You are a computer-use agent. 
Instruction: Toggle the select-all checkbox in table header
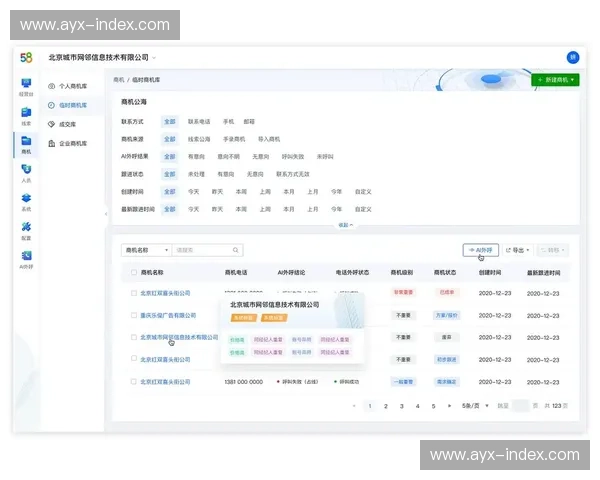coord(133,272)
